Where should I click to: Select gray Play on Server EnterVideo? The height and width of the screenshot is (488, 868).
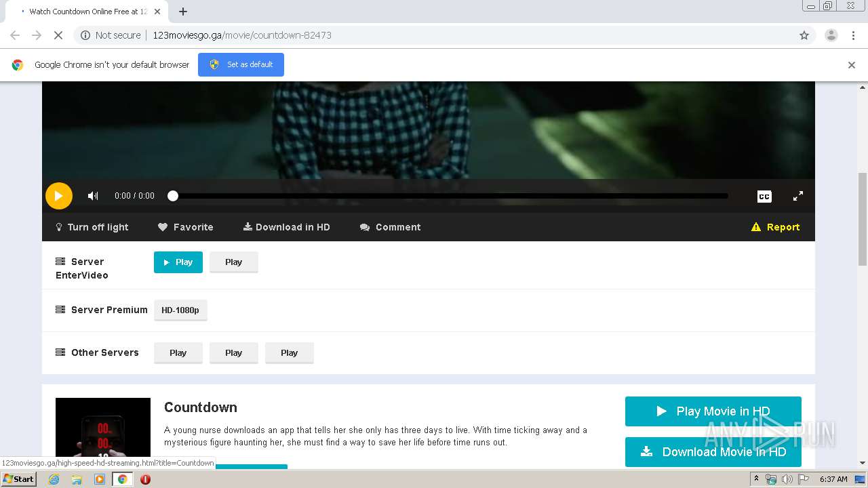[234, 262]
